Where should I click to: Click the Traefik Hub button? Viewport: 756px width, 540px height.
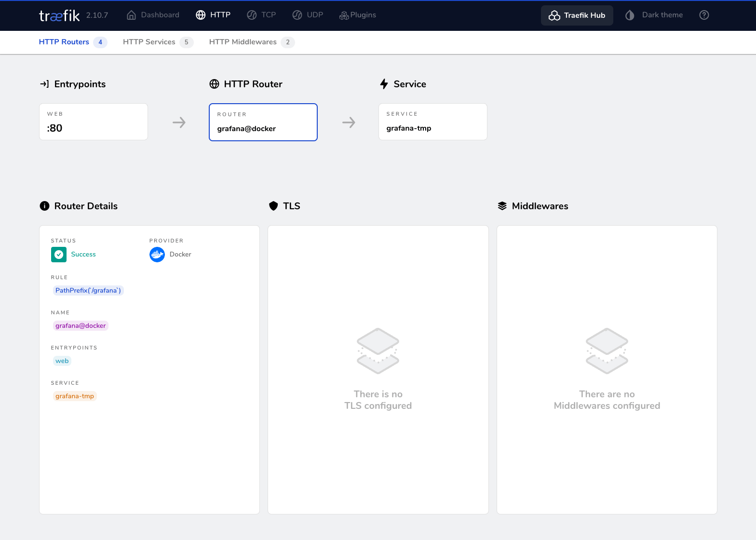click(577, 15)
